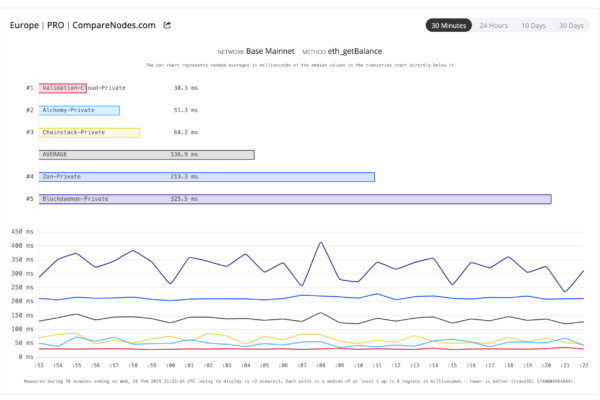Click the gray AVERAGE bar

coord(147,155)
